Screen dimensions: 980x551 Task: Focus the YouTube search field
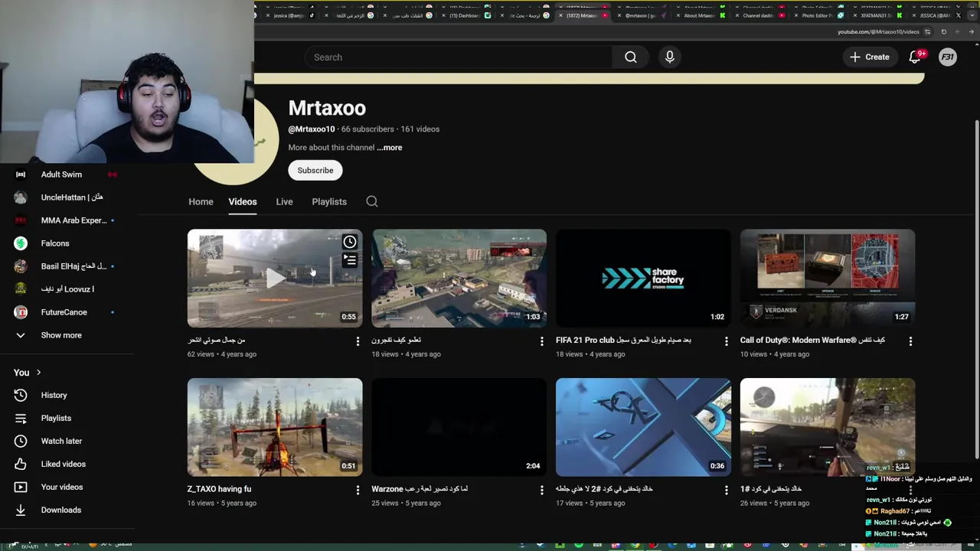(x=459, y=57)
